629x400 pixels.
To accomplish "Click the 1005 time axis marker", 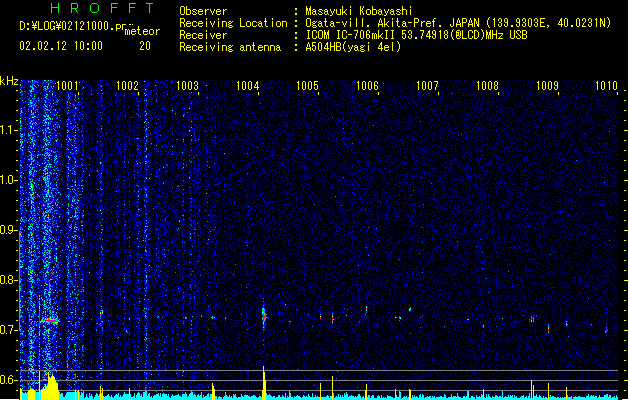I will tap(307, 85).
